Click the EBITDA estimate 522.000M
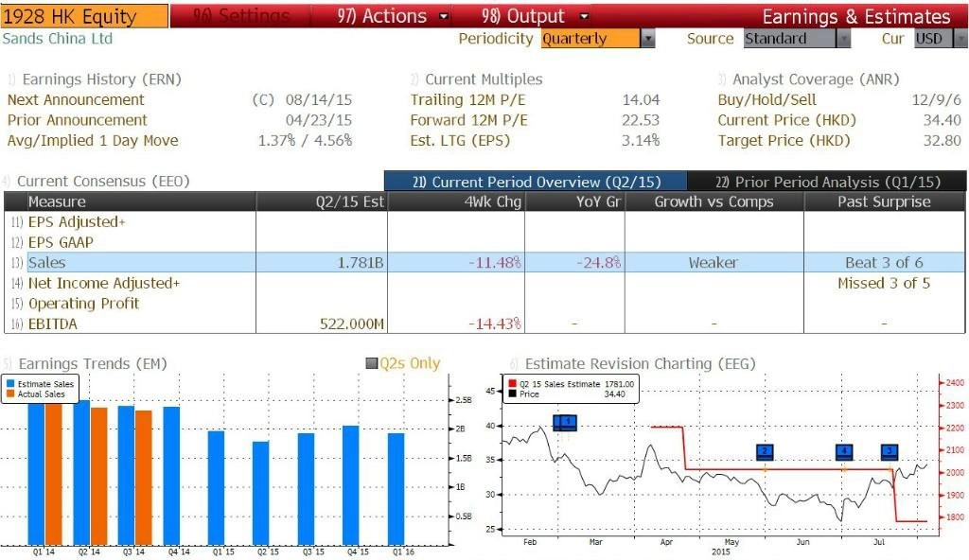Screen dimensions: 969x560 click(352, 324)
